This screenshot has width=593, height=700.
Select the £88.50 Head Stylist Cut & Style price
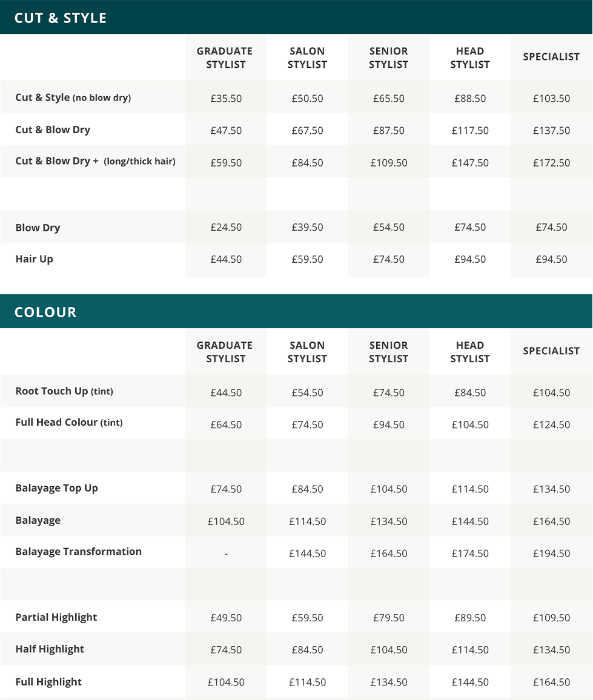pyautogui.click(x=470, y=98)
